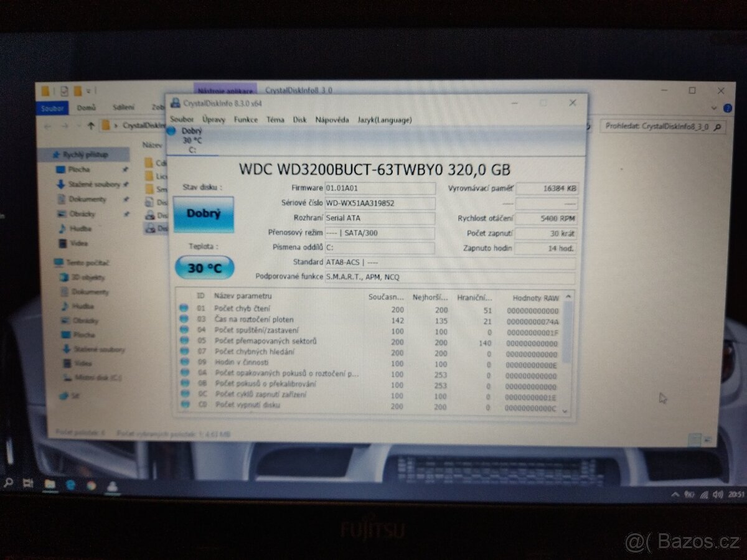Expand the Tento počítač tree item
The width and height of the screenshot is (747, 560).
click(52, 263)
